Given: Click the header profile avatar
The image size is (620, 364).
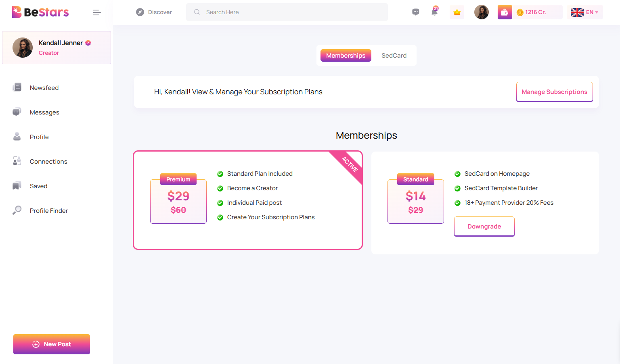Looking at the screenshot, I should point(481,12).
